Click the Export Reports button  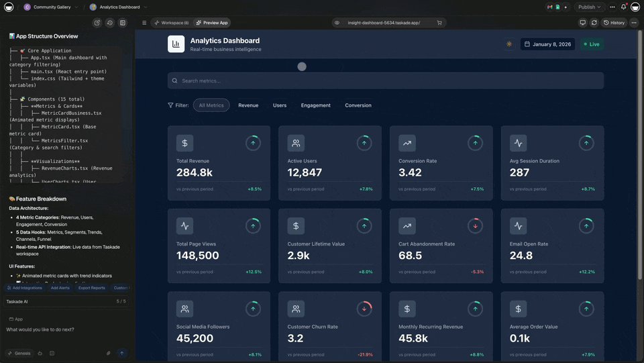[91, 288]
